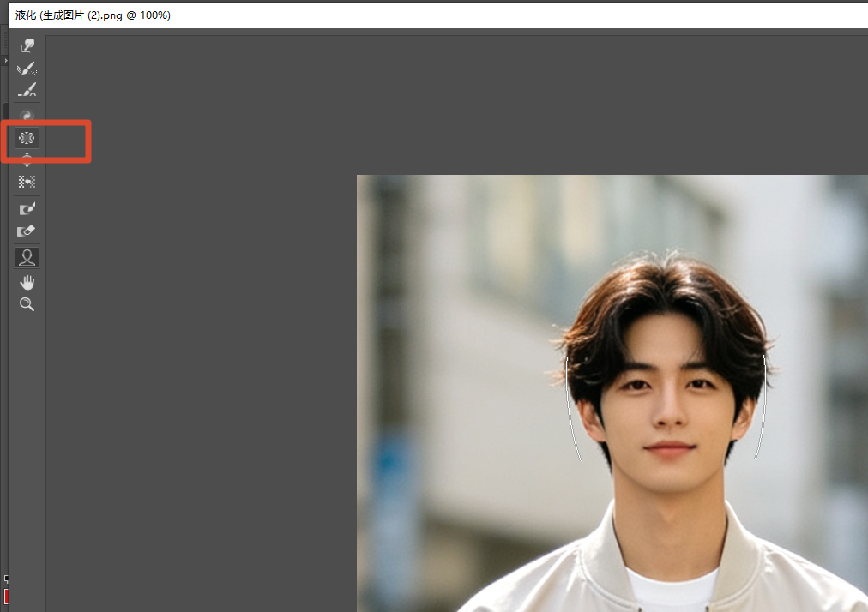Click the face contour line beside the right ear
The width and height of the screenshot is (868, 612).
tap(763, 406)
